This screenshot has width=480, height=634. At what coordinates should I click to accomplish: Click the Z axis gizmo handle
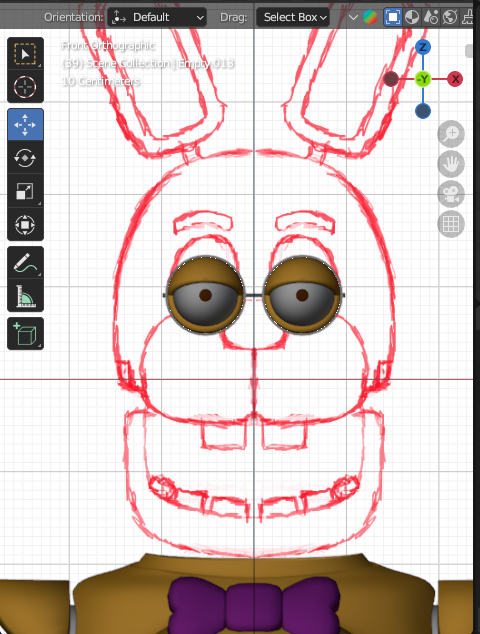click(x=423, y=47)
